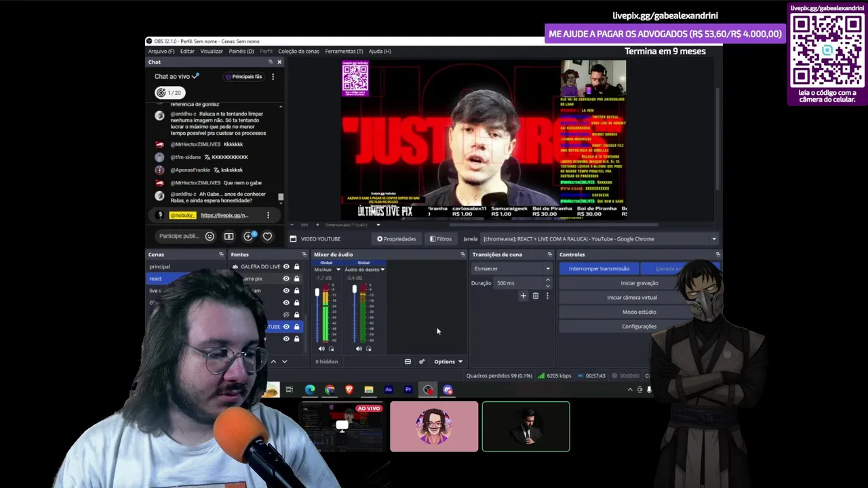Open Mic/Aux channel dropdown arrow
The height and width of the screenshot is (488, 868).
click(x=338, y=270)
